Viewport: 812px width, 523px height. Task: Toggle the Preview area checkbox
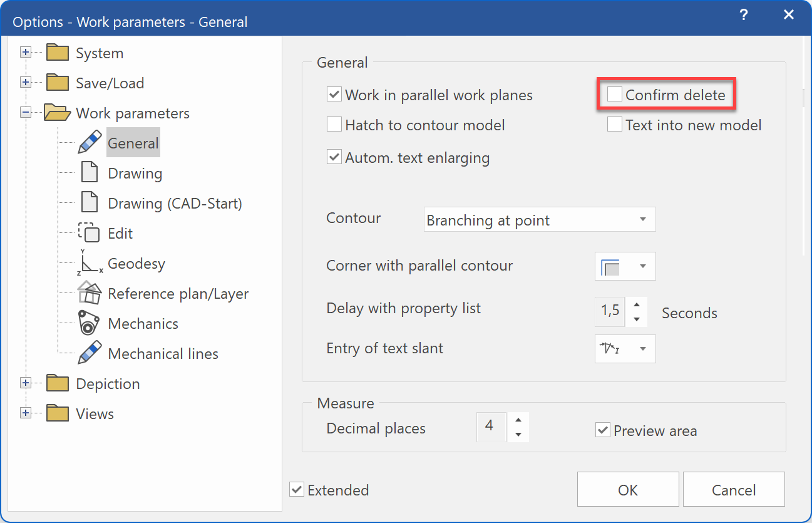point(603,431)
